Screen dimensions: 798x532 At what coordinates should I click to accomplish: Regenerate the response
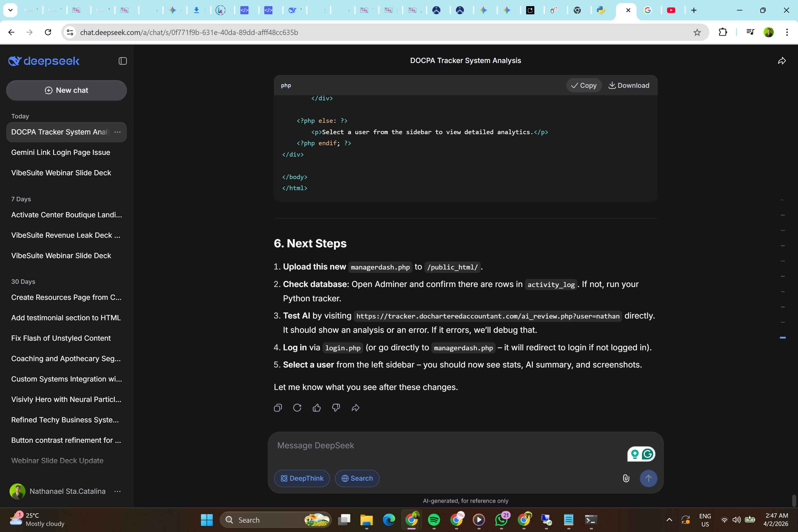(297, 408)
